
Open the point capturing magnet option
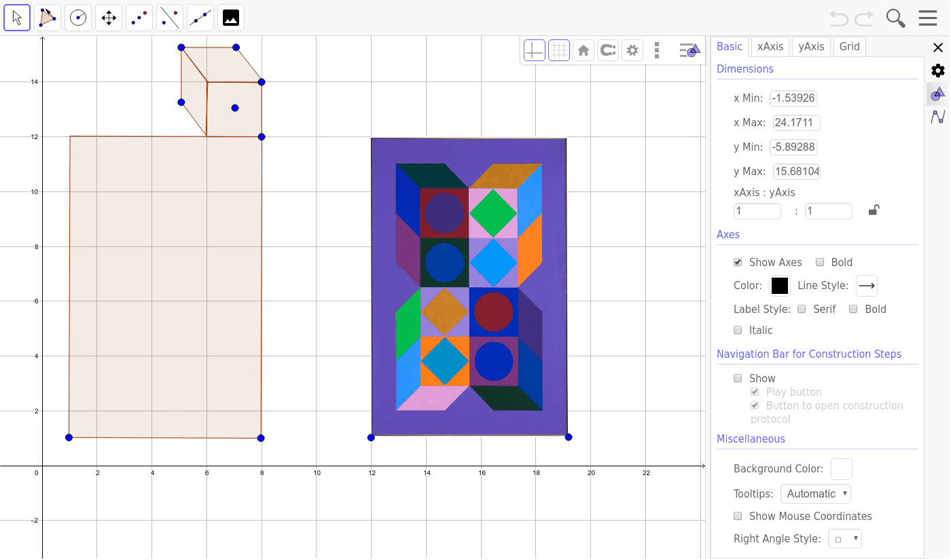click(608, 50)
